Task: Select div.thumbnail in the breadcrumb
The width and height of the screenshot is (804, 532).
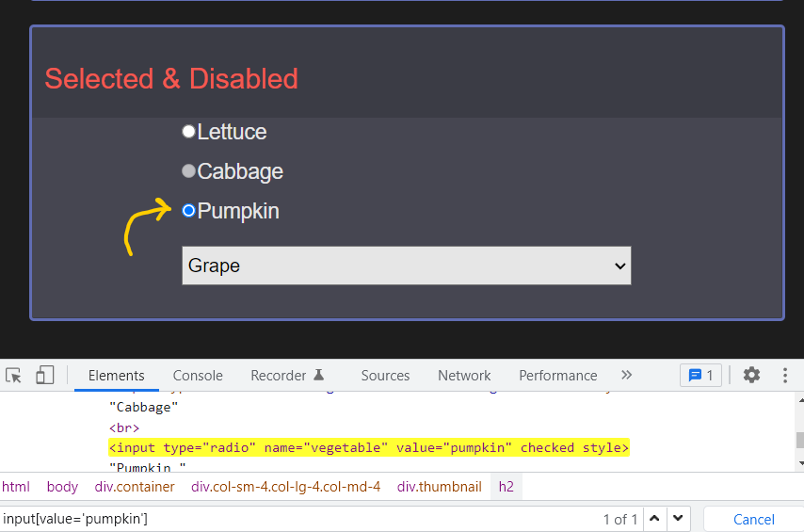Action: pyautogui.click(x=439, y=487)
